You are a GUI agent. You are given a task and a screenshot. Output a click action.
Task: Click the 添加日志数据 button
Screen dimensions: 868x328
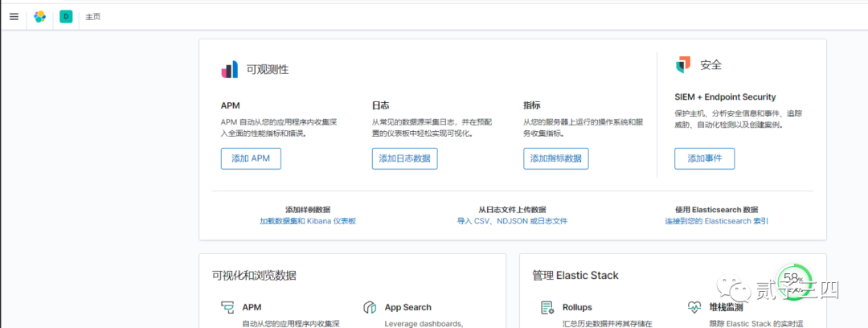pos(404,158)
